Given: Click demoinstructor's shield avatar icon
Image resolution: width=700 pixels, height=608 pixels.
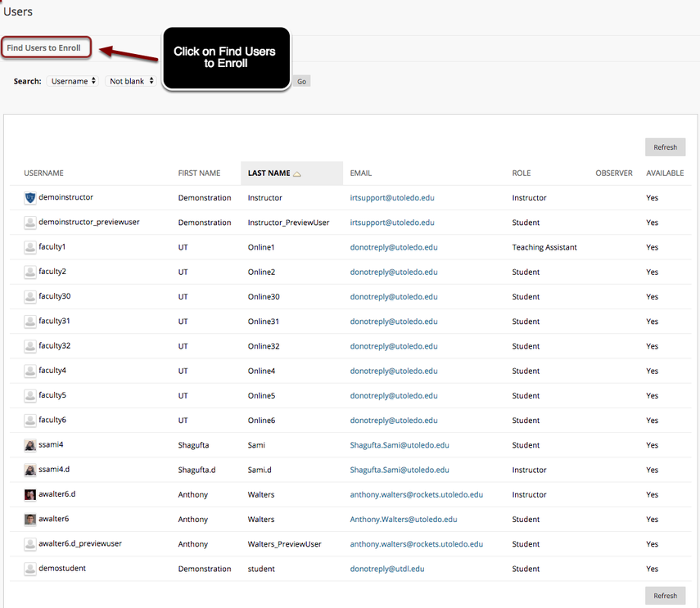Looking at the screenshot, I should [x=30, y=197].
